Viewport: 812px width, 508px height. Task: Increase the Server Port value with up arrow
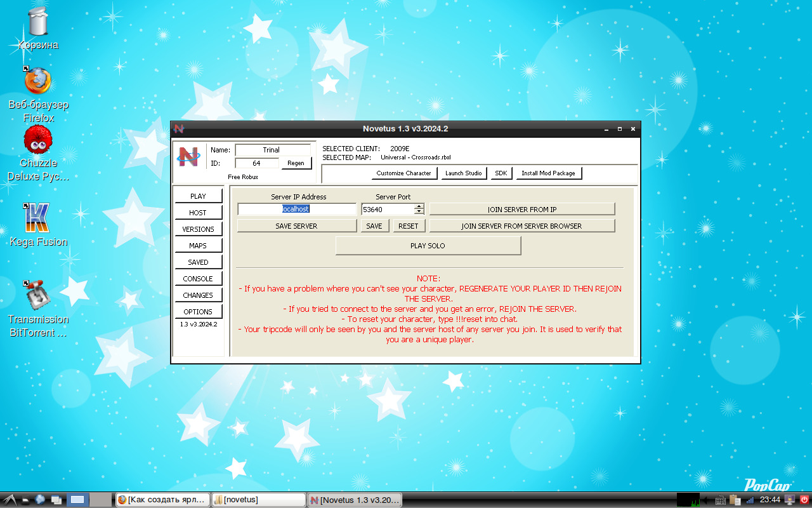(419, 206)
